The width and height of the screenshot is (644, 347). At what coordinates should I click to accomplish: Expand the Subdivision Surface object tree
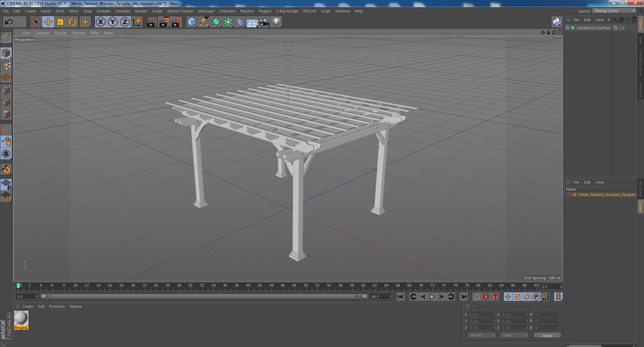point(567,28)
